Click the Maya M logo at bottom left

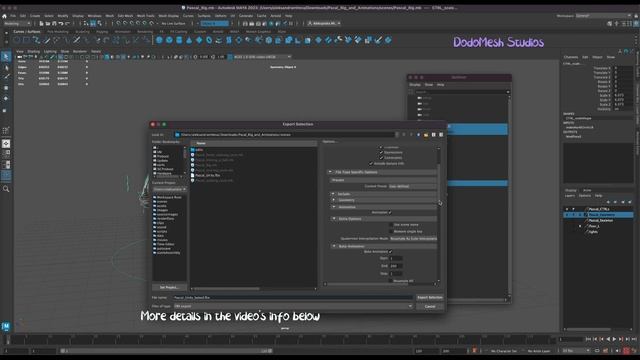click(6, 326)
